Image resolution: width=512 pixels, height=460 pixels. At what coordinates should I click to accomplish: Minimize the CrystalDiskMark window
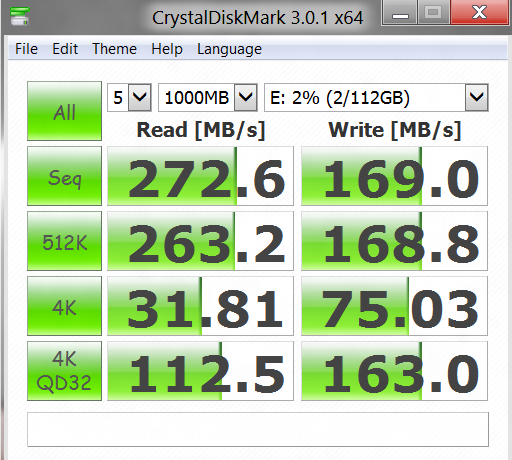click(400, 13)
